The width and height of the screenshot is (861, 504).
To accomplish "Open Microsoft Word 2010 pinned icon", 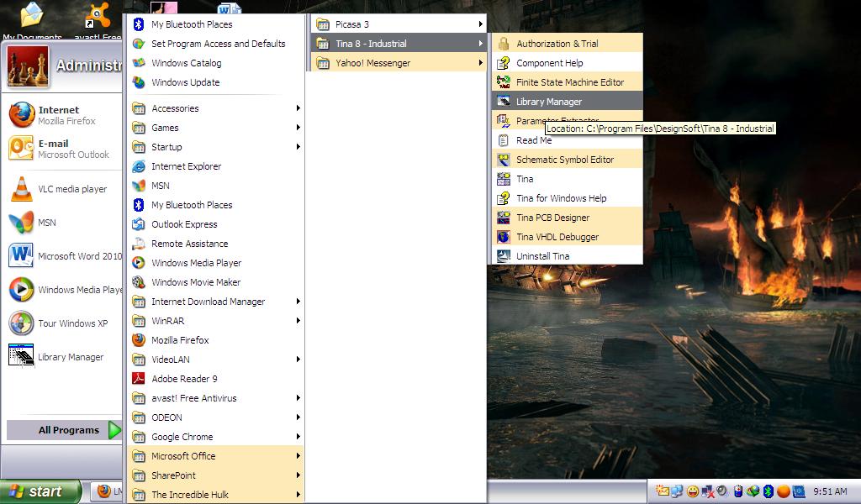I will coord(21,256).
